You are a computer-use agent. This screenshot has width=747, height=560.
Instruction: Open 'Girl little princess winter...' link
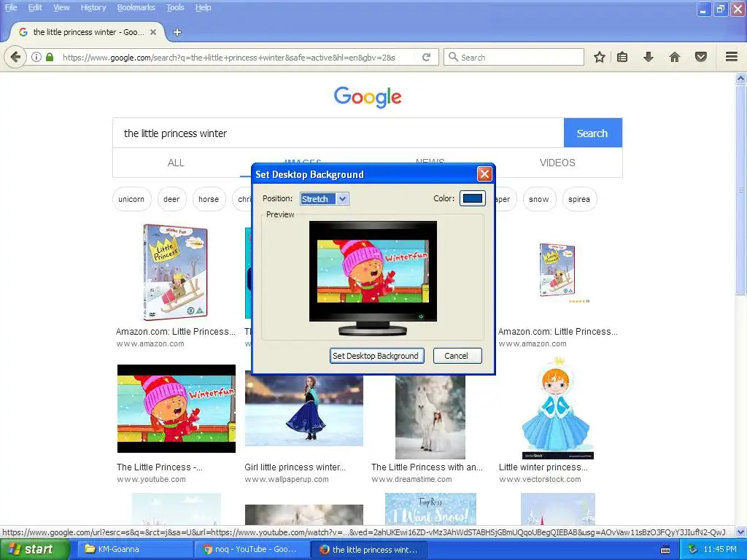[x=295, y=467]
